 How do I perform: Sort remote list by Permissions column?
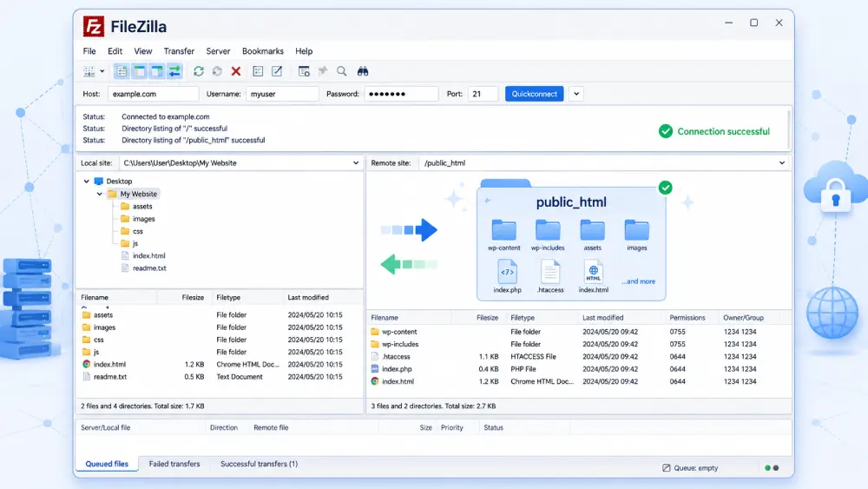687,318
